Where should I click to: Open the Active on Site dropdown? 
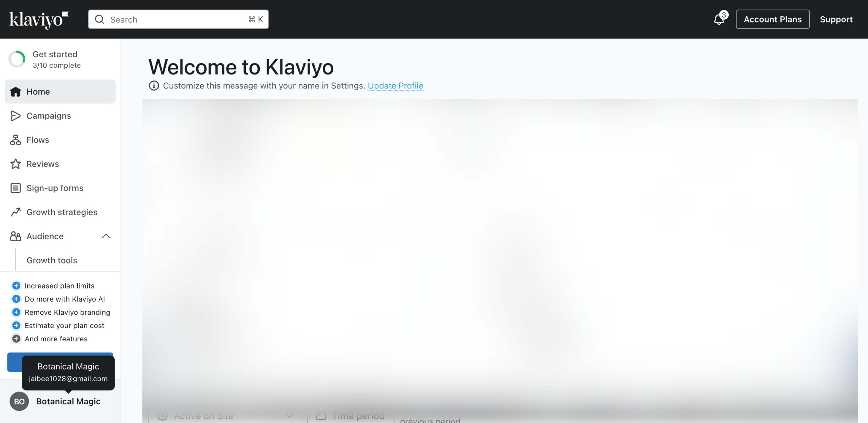pyautogui.click(x=224, y=416)
